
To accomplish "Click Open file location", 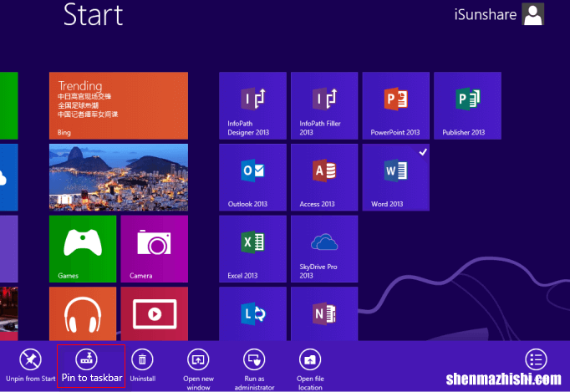I will [x=310, y=369].
